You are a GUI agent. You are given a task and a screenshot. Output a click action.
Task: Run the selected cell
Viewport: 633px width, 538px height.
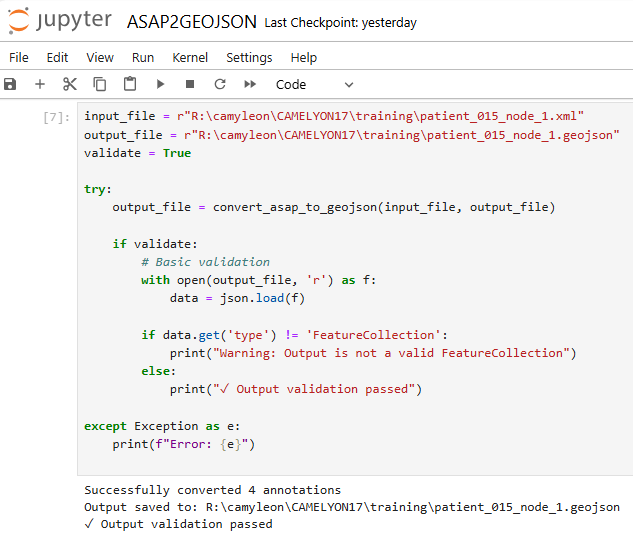160,85
